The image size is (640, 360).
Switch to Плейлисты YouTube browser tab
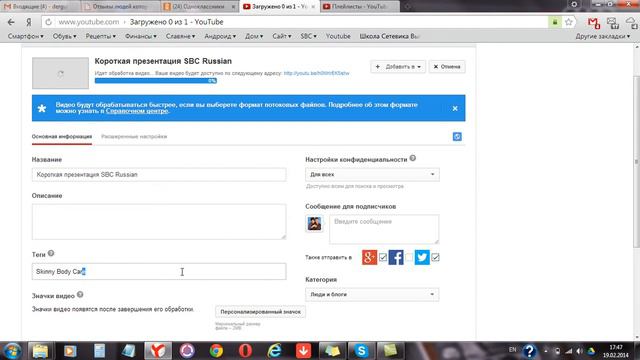359,7
